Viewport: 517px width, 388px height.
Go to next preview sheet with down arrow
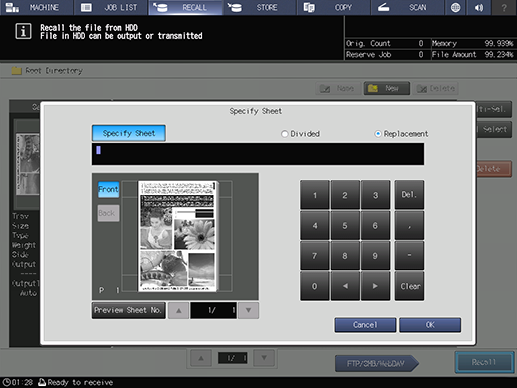[248, 310]
